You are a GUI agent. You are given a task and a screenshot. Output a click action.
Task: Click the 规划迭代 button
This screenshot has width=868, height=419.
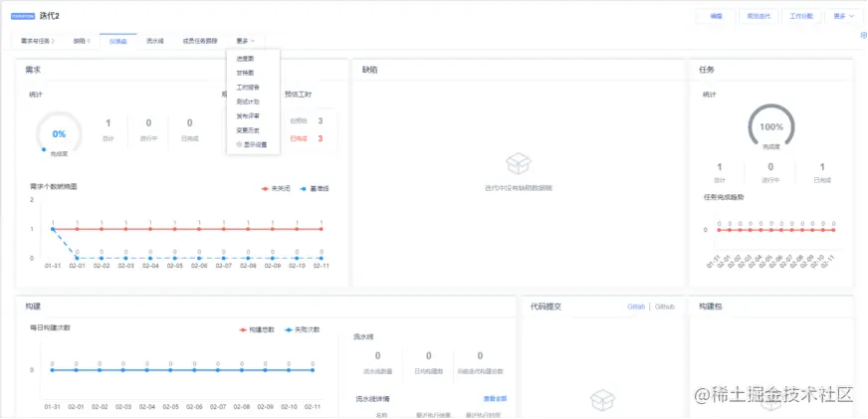click(759, 16)
